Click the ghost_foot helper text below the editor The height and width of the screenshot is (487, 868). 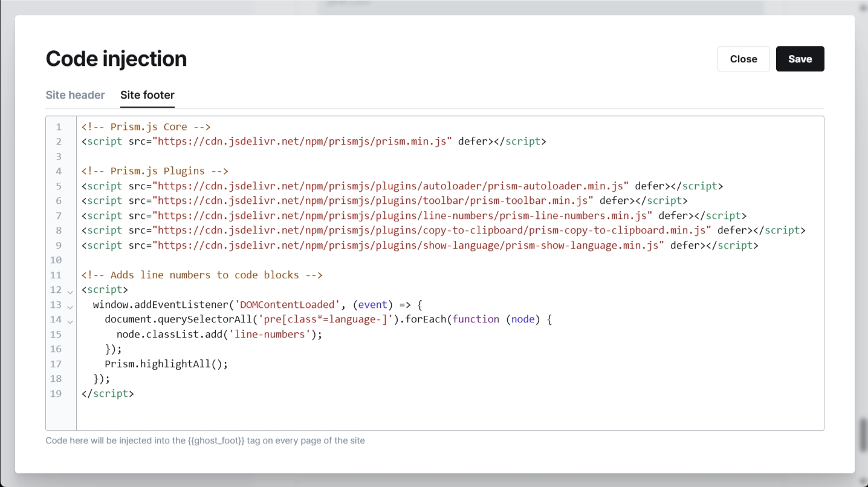click(x=205, y=440)
